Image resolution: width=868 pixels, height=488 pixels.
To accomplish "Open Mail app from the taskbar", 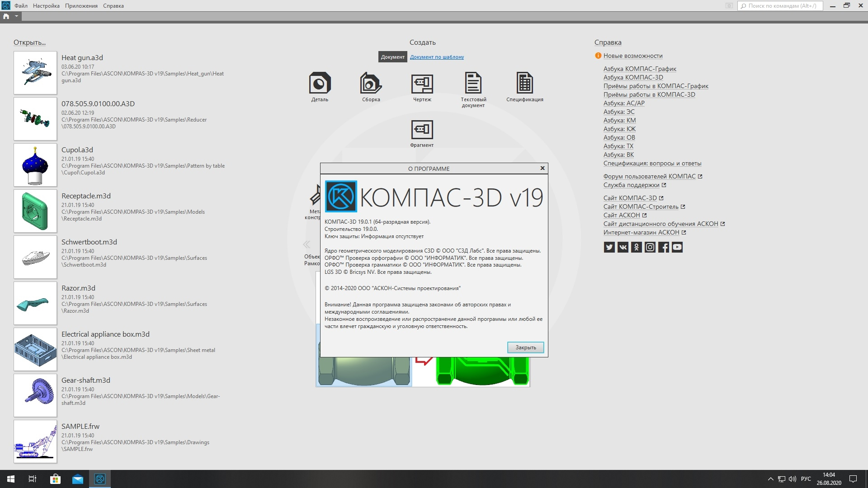I will (78, 479).
